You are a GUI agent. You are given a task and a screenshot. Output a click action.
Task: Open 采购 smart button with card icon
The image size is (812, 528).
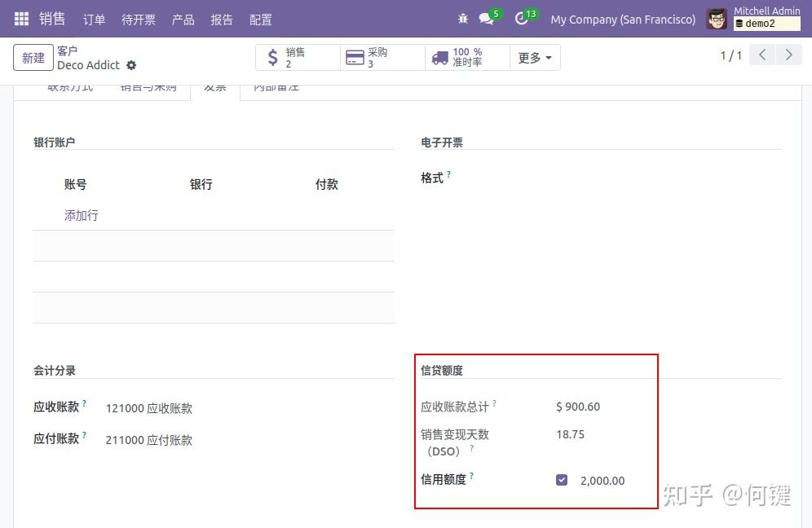[356, 58]
